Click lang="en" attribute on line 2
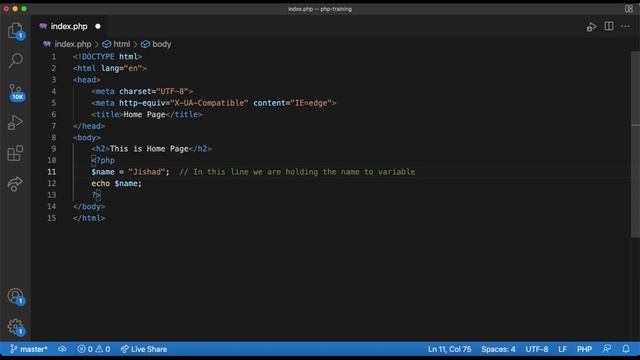This screenshot has height=360, width=640. [122, 68]
